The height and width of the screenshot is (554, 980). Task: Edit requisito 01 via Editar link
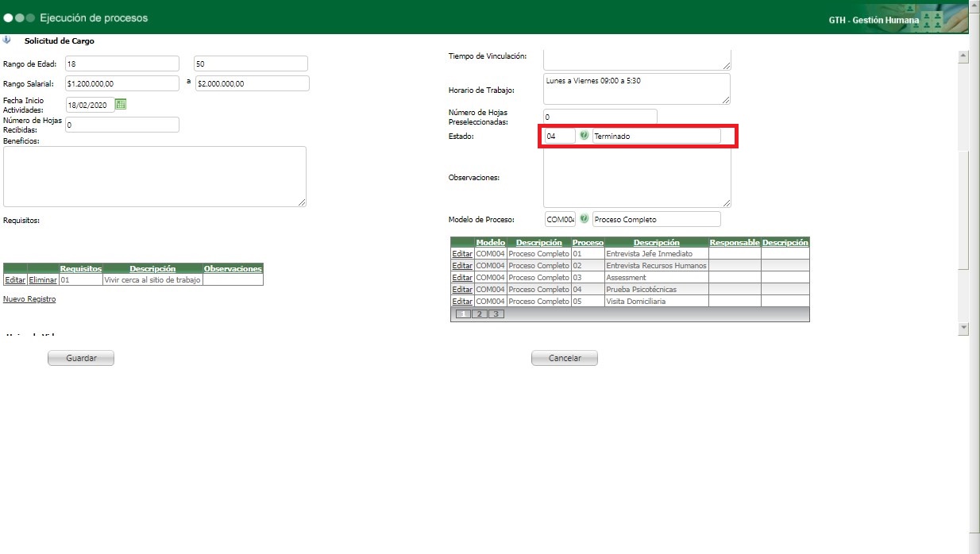[15, 280]
